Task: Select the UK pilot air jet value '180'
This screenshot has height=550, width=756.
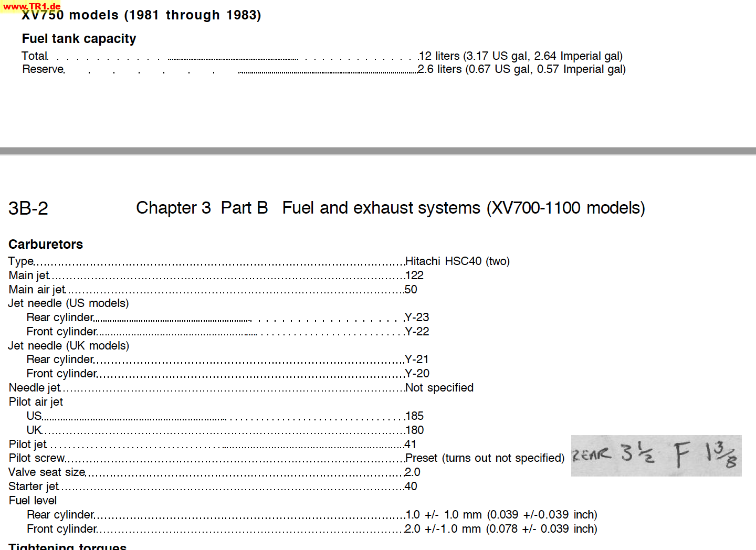Action: [414, 430]
